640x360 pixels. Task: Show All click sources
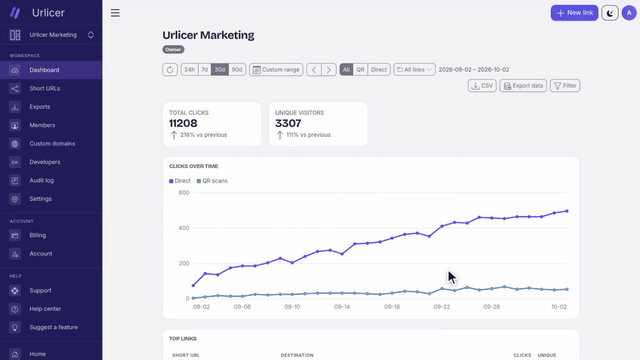(346, 70)
